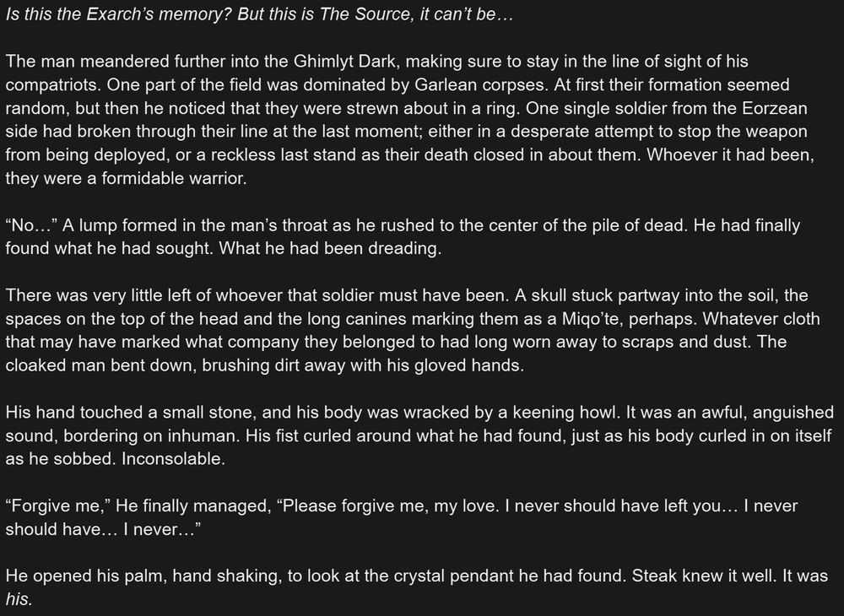
Task: Click the sentence "What he had been dreading."
Action: tap(331, 248)
